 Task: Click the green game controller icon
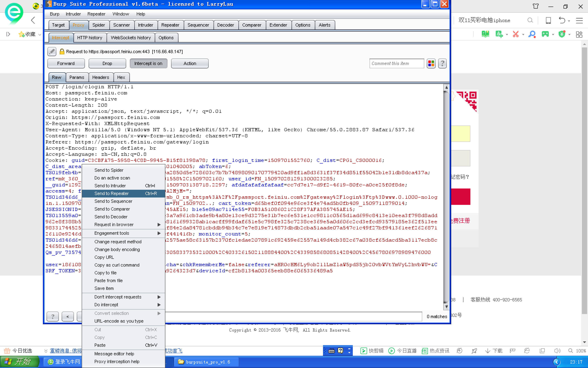[x=545, y=34]
